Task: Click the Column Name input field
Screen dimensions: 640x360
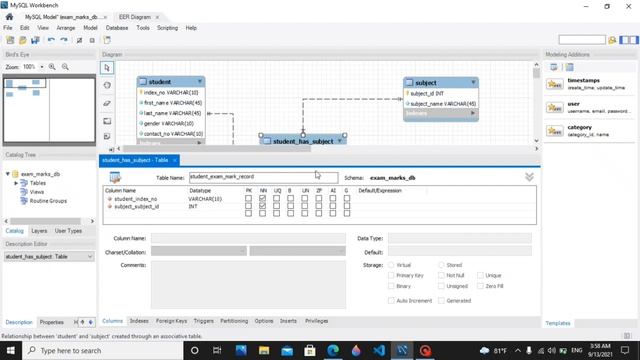Action: click(248, 238)
